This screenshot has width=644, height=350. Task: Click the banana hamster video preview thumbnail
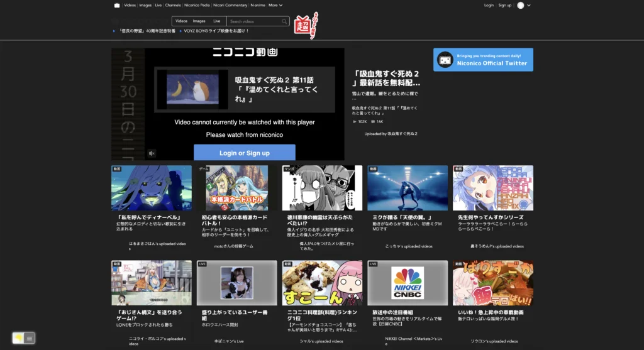pyautogui.click(x=192, y=89)
